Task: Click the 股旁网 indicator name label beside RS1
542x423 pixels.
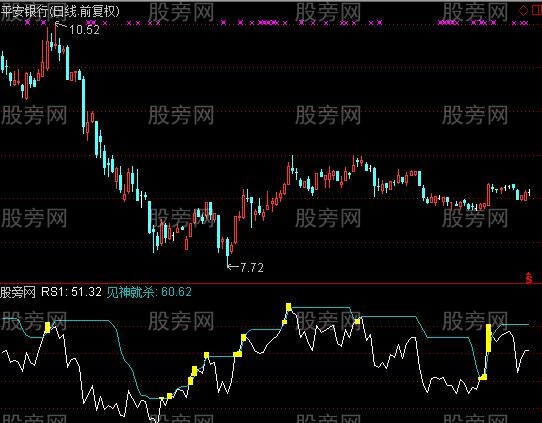Action: point(18,292)
